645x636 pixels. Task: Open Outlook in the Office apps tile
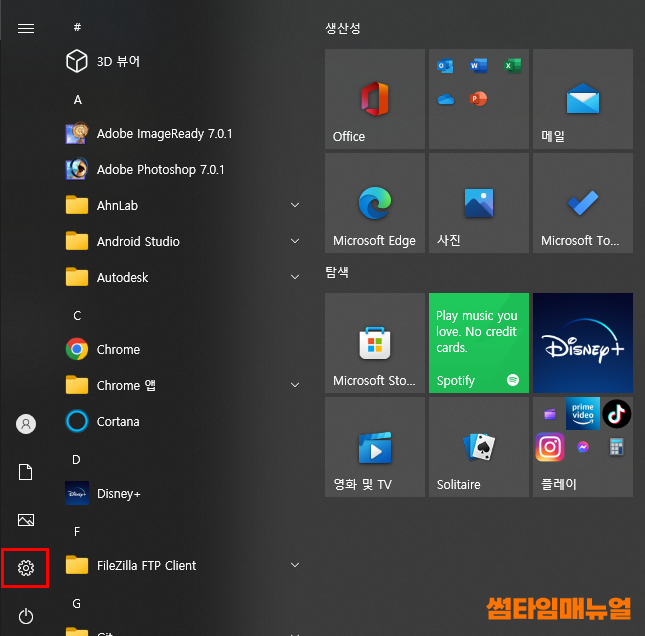445,66
